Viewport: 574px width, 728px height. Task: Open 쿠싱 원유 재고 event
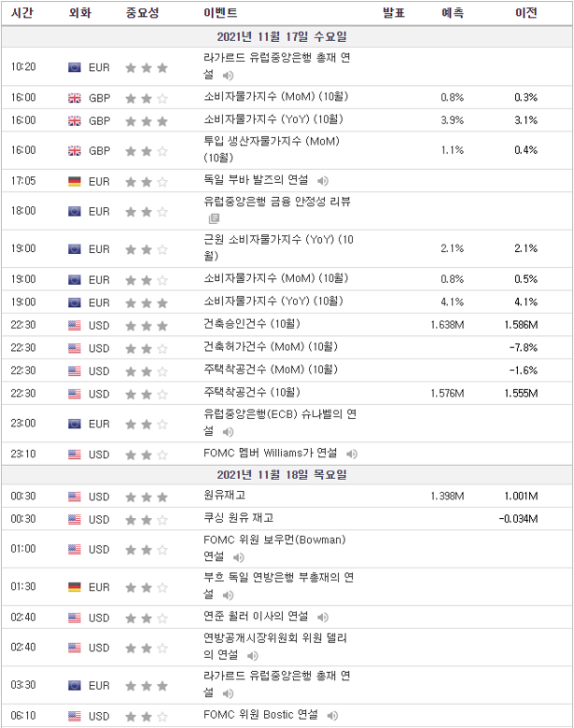point(238,518)
